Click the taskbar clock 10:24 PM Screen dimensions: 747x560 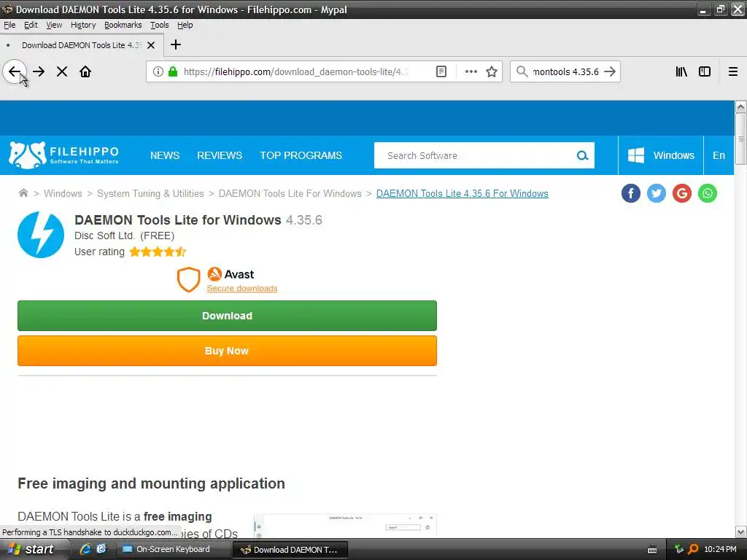720,549
